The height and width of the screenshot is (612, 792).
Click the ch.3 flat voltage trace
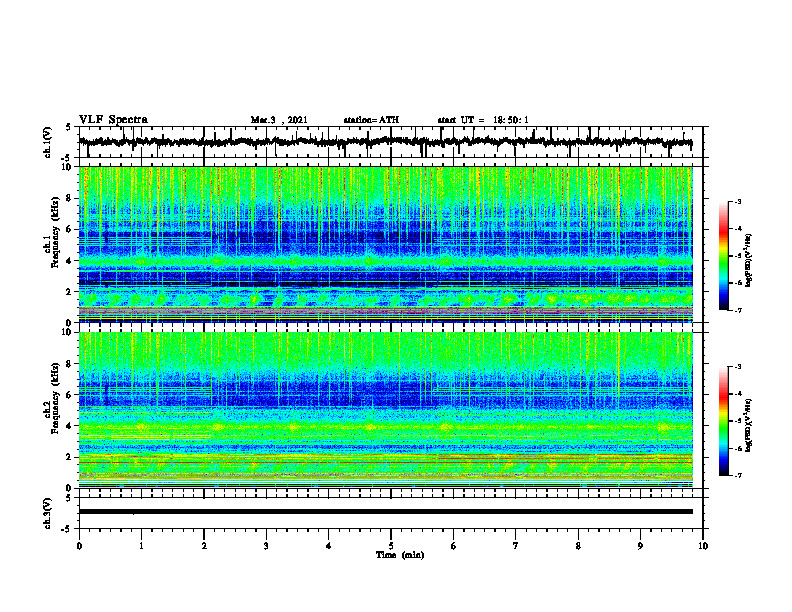385,512
